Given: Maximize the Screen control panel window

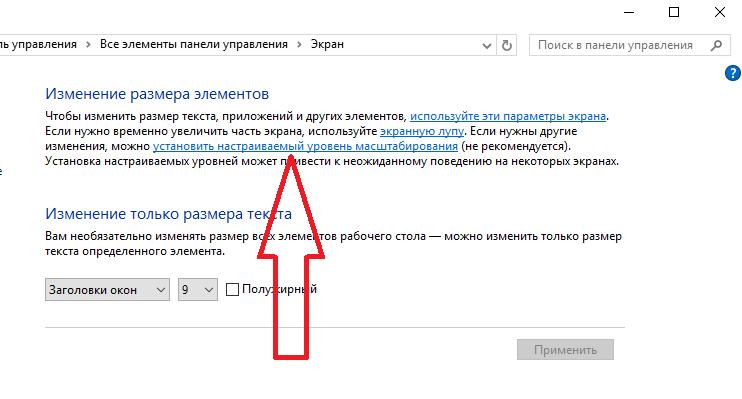Looking at the screenshot, I should click(674, 12).
